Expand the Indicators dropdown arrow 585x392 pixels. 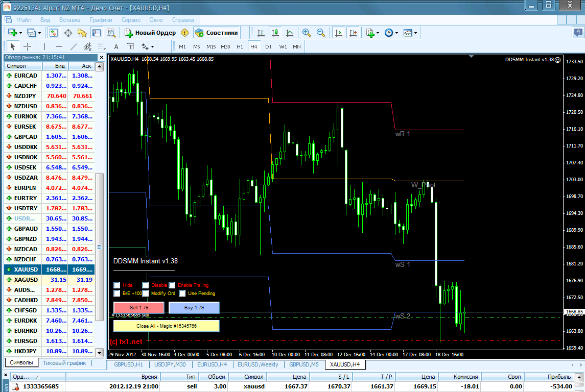[x=378, y=33]
